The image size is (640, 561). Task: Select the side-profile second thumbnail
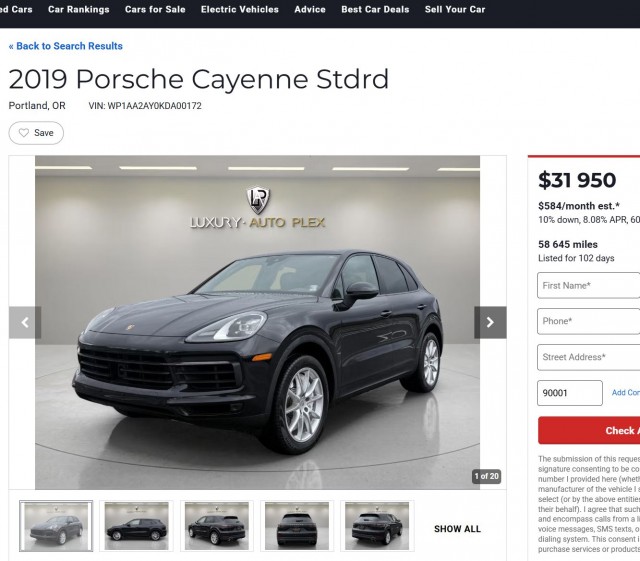coord(136,526)
